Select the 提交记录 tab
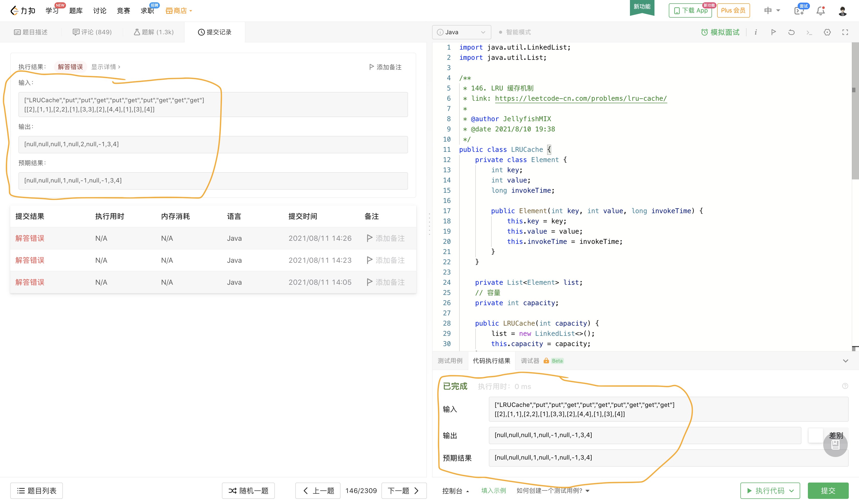The width and height of the screenshot is (859, 504). pyautogui.click(x=215, y=32)
